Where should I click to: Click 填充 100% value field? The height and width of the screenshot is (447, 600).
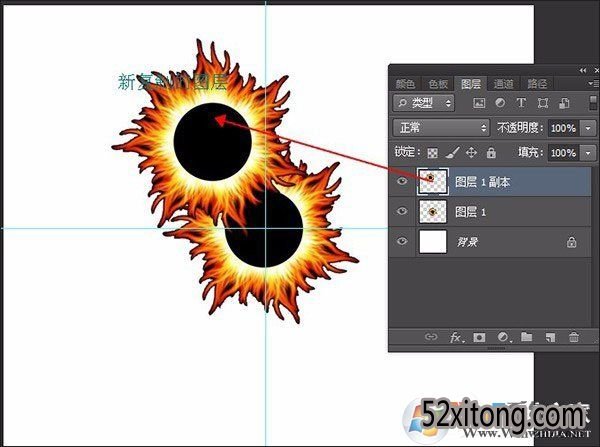pyautogui.click(x=564, y=153)
